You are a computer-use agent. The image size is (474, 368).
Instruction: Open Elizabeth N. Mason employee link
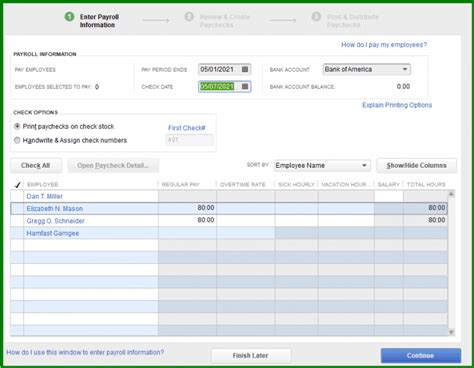[x=55, y=209]
